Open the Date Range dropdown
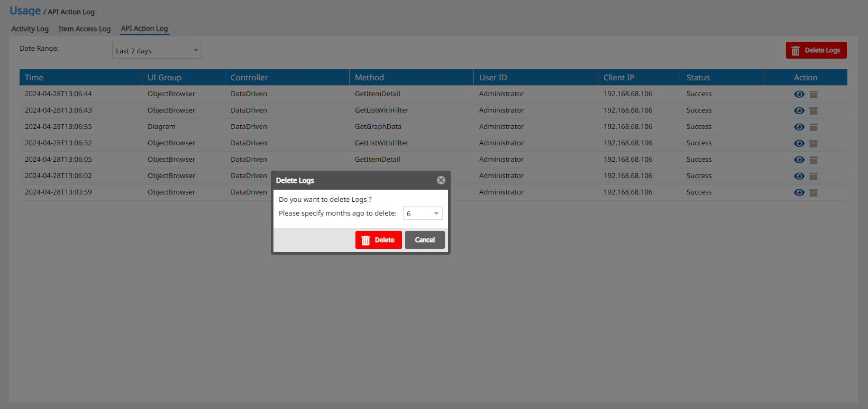This screenshot has width=868, height=409. click(x=157, y=50)
